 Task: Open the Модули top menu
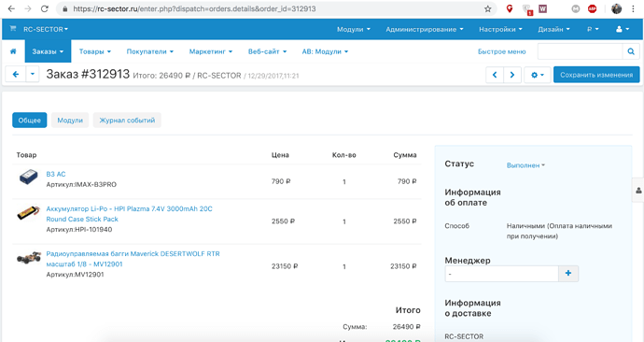coord(354,29)
